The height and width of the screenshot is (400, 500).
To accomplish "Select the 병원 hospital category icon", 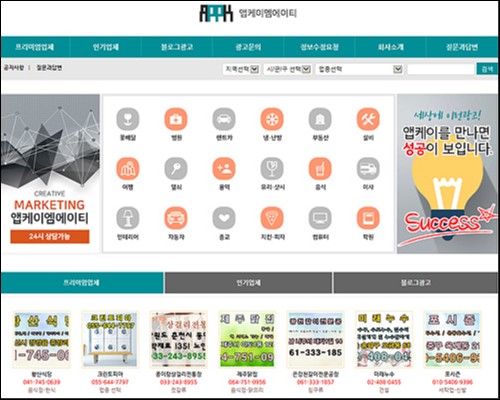I will pyautogui.click(x=176, y=119).
